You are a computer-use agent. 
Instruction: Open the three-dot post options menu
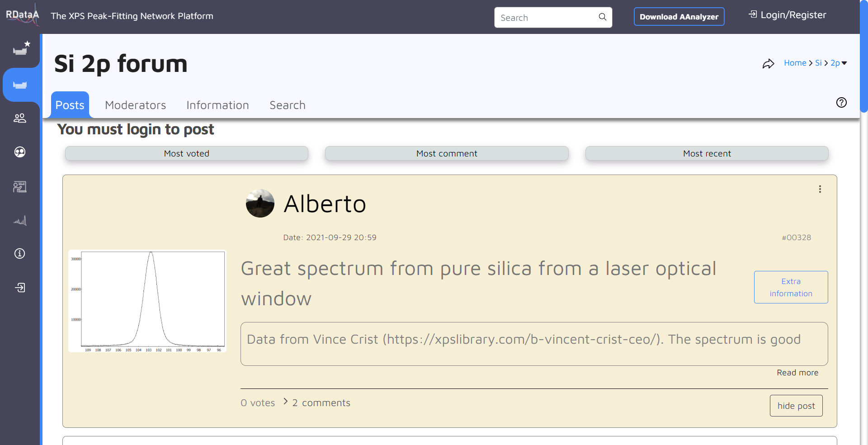tap(820, 189)
